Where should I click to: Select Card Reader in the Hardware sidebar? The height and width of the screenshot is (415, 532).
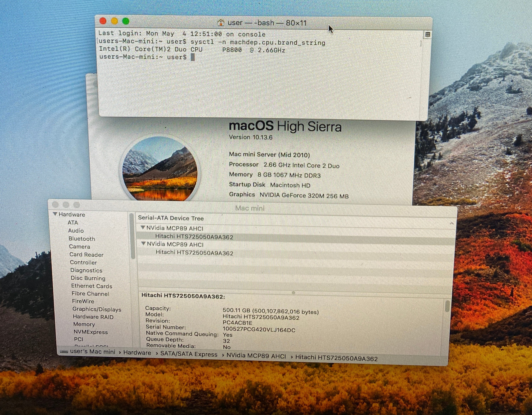pyautogui.click(x=86, y=255)
